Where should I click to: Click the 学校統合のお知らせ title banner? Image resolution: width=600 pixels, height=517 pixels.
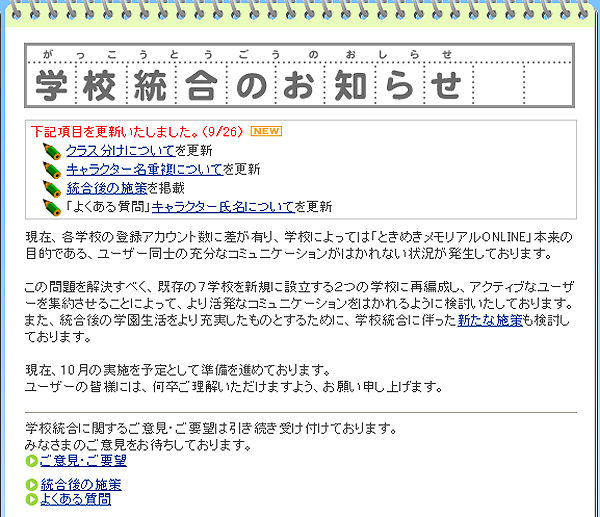(x=250, y=84)
